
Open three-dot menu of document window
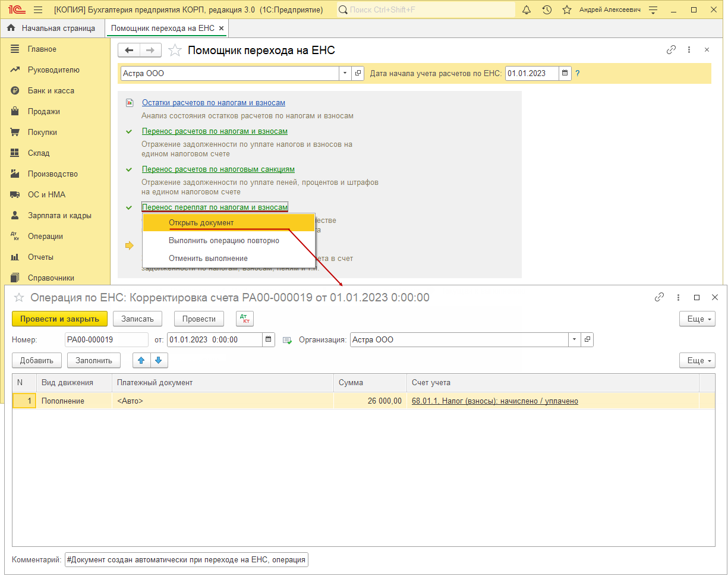click(x=678, y=297)
